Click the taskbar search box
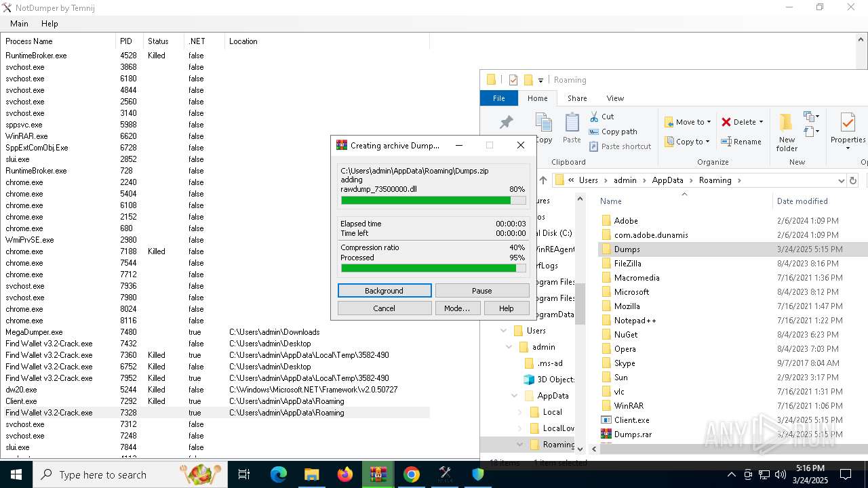This screenshot has width=868, height=488. [130, 474]
